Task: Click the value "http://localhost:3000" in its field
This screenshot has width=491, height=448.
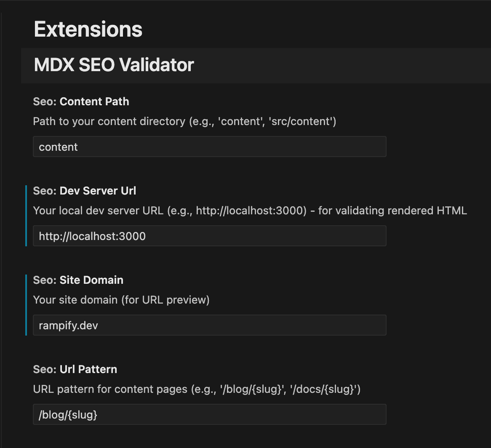Action: click(92, 236)
